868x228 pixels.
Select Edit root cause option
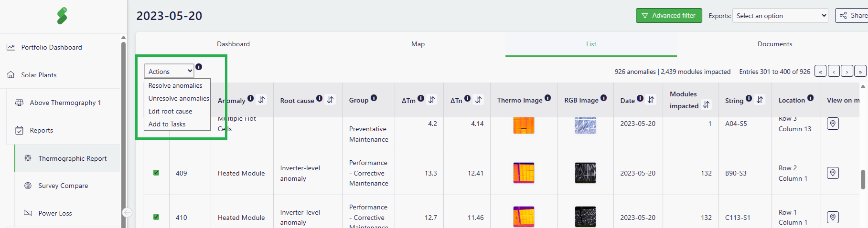coord(170,111)
